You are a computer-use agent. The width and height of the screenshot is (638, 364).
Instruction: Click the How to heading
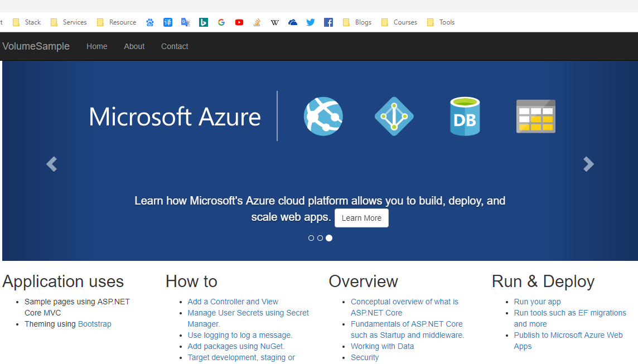(x=191, y=282)
